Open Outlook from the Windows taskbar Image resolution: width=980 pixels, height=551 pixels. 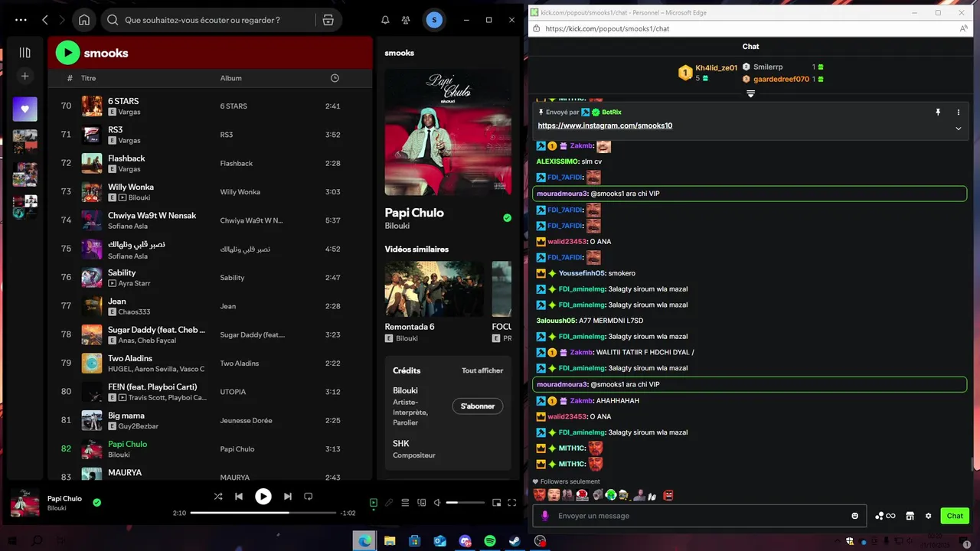click(439, 541)
